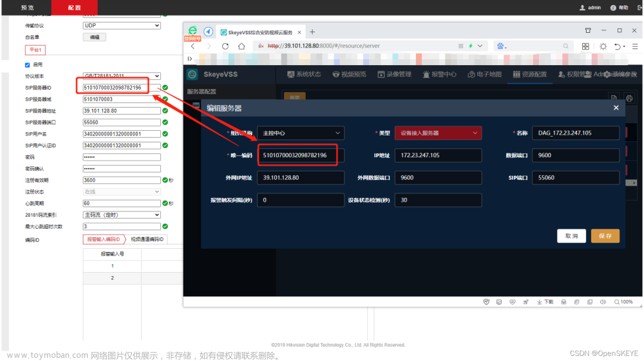The width and height of the screenshot is (644, 361).
Task: Click the name field DAG_172.23.247.105
Action: 575,133
